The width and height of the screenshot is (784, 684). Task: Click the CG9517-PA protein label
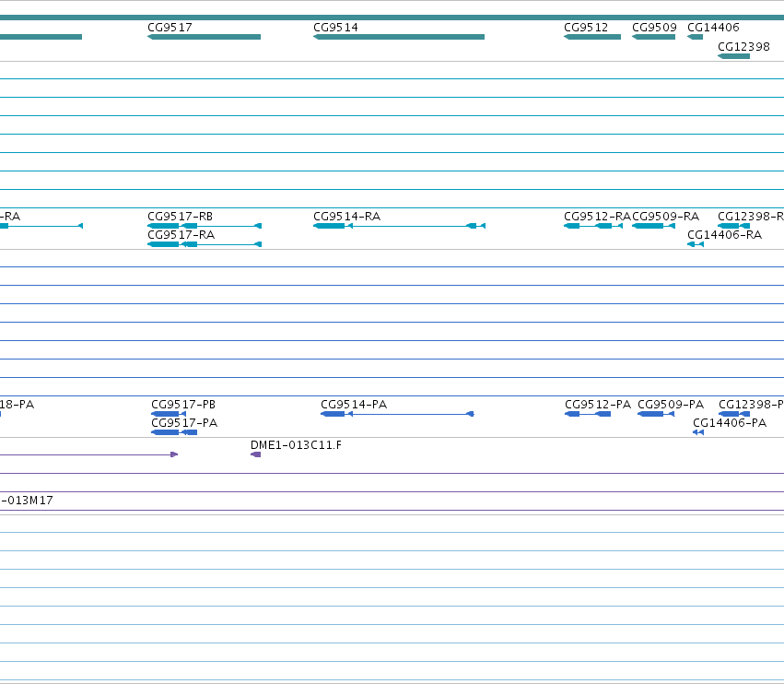point(184,423)
